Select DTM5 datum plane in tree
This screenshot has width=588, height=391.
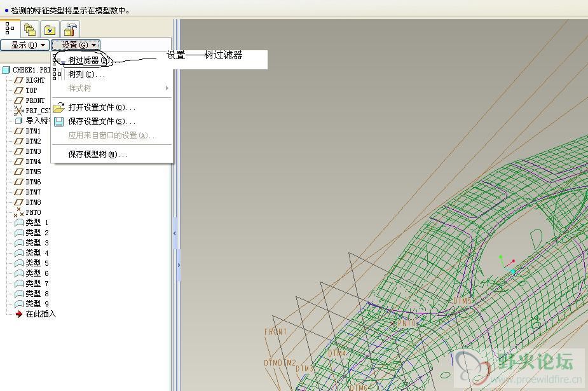point(33,172)
